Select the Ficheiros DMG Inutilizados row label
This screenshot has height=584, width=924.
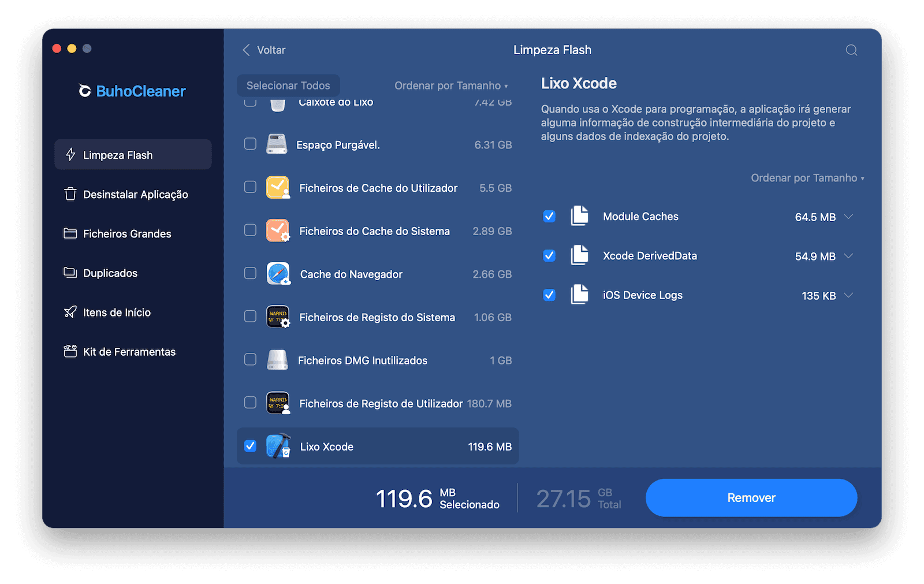[363, 360]
